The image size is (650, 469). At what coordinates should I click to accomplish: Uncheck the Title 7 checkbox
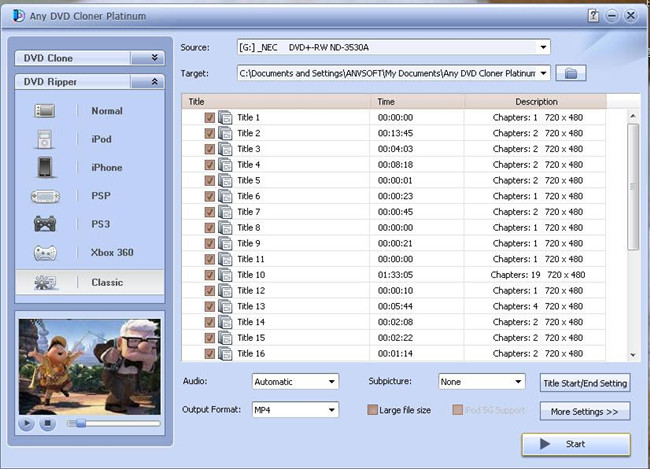(210, 212)
